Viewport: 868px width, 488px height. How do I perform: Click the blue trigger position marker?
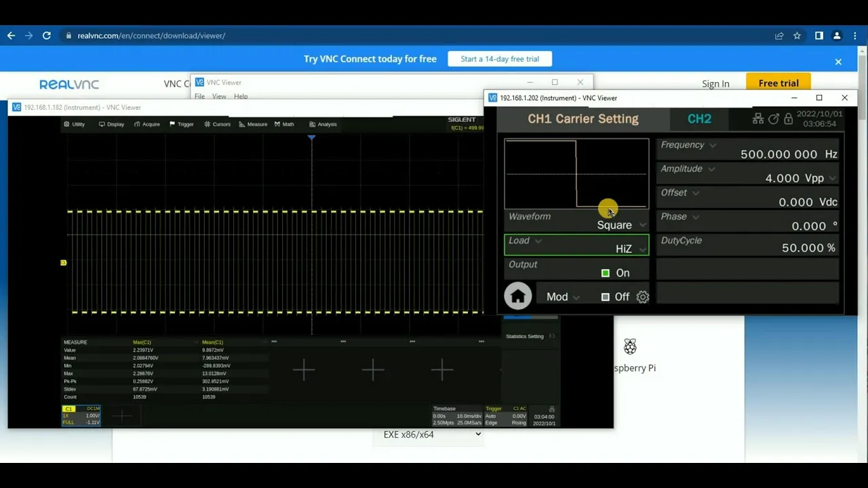[x=311, y=138]
